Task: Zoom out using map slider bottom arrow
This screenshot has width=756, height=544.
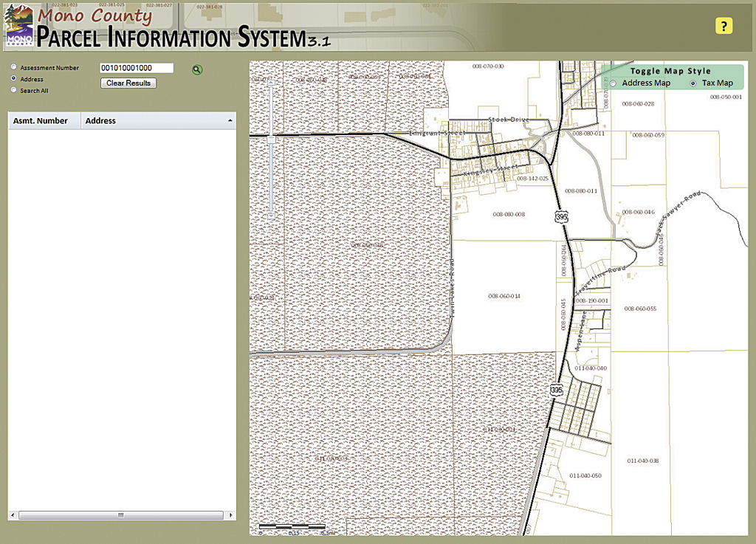Action: pos(271,216)
